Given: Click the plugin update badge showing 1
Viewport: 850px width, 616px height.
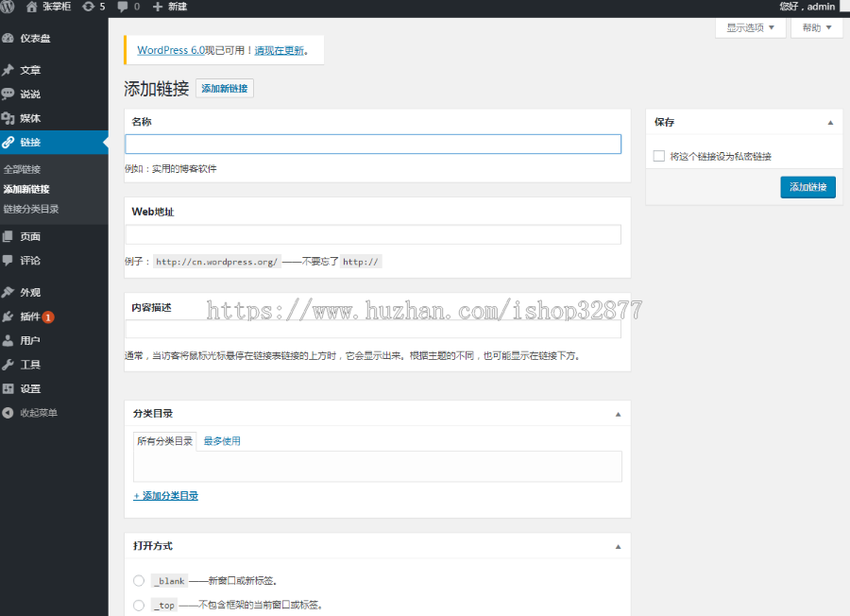Looking at the screenshot, I should coord(48,317).
